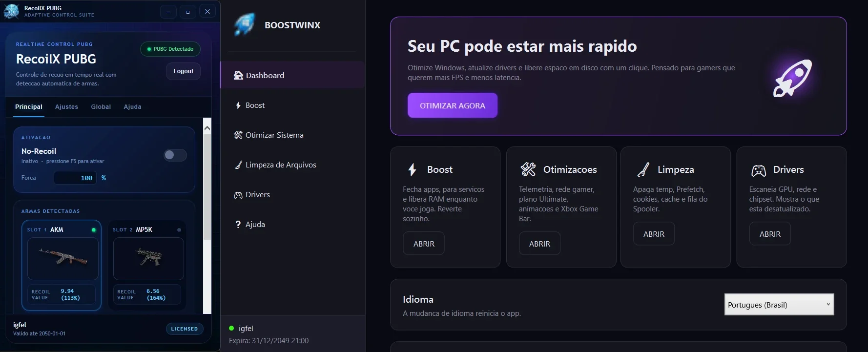Click the BoostWinX logo icon
This screenshot has height=352, width=868.
click(x=244, y=25)
